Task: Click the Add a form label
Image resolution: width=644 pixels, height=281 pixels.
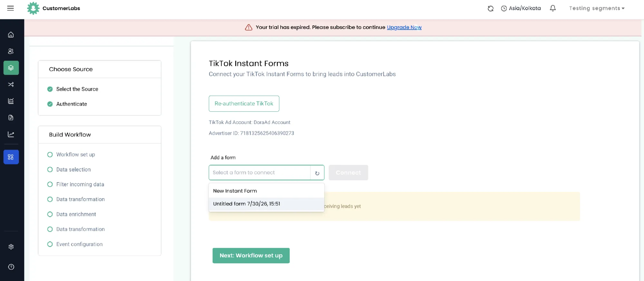Action: click(x=223, y=157)
